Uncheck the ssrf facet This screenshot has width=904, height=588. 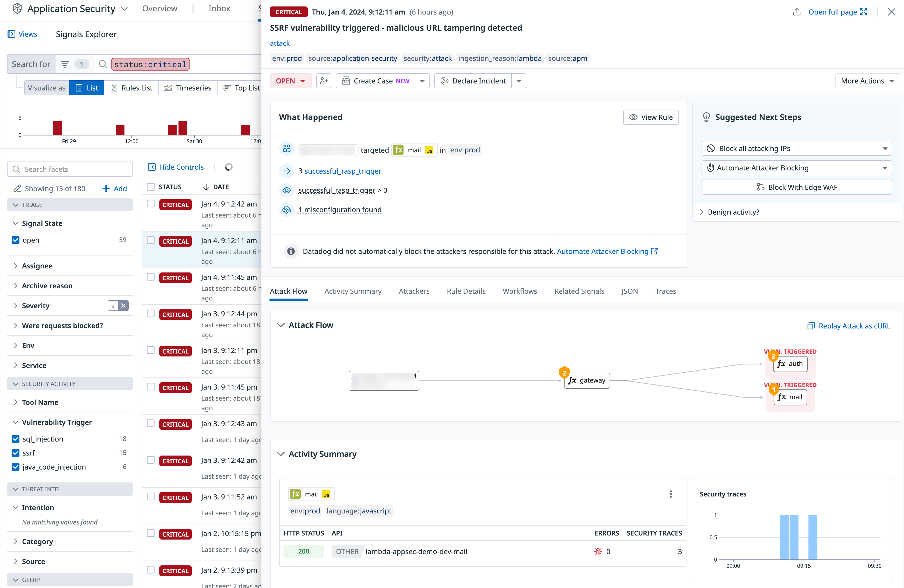tap(16, 453)
